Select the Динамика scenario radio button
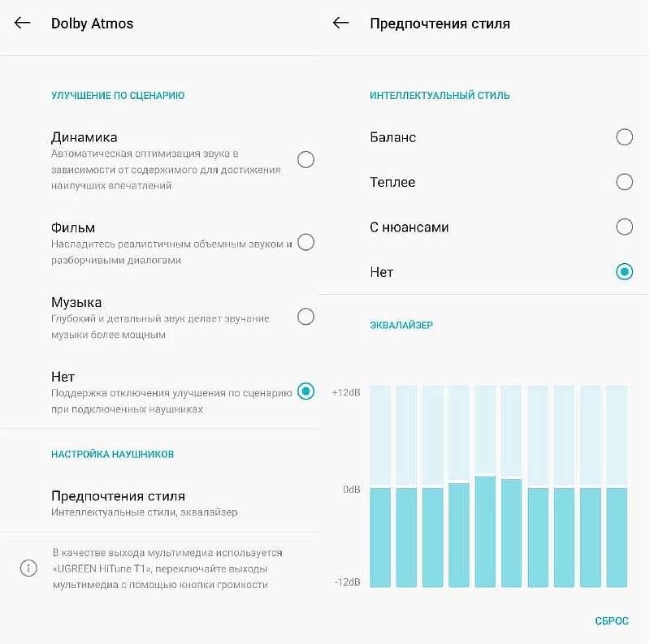 click(305, 159)
